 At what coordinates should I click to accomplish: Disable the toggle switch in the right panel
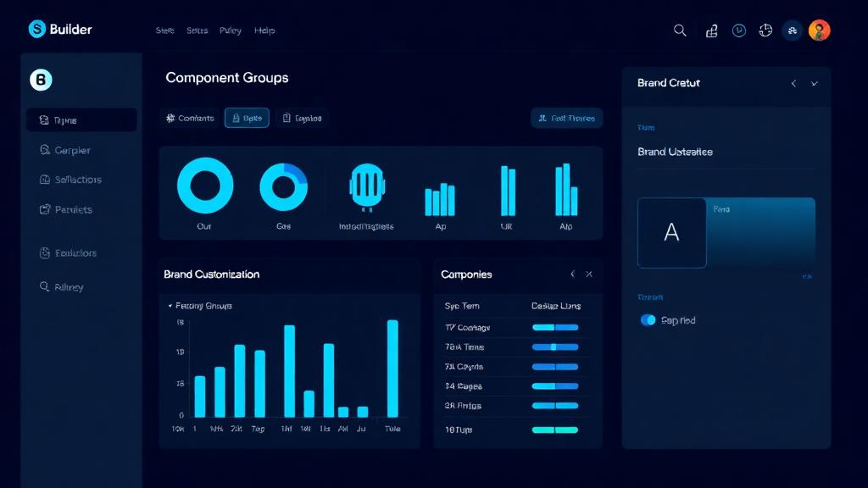pos(648,320)
